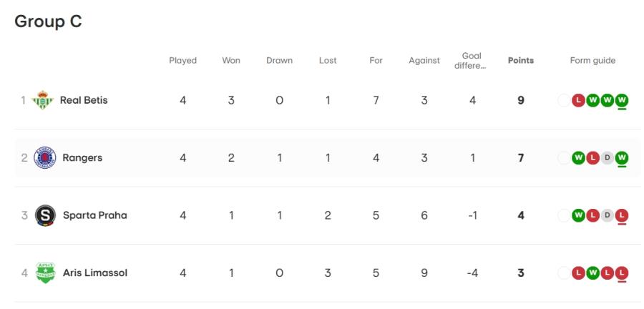Click the Rangers club crest
The width and height of the screenshot is (644, 309).
pos(45,157)
